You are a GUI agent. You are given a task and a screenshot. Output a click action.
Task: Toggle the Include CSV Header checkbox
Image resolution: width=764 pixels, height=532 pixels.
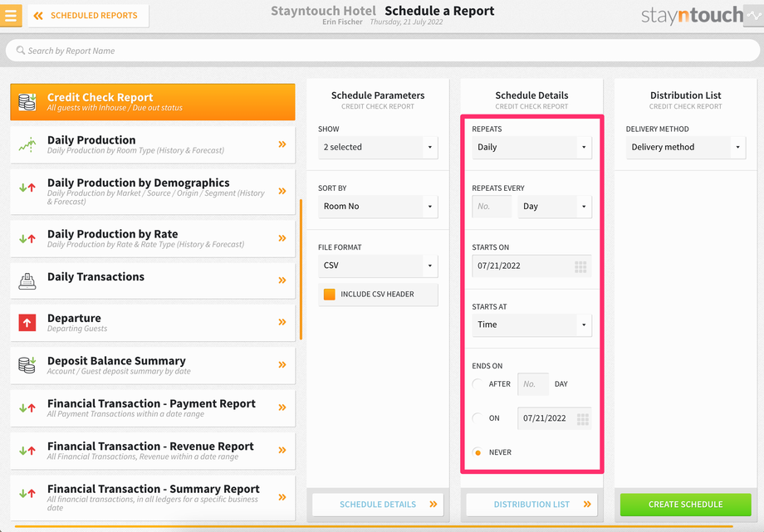pos(330,295)
